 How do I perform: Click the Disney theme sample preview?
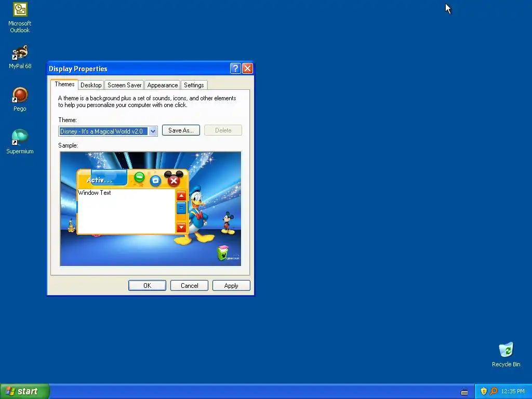coord(151,209)
